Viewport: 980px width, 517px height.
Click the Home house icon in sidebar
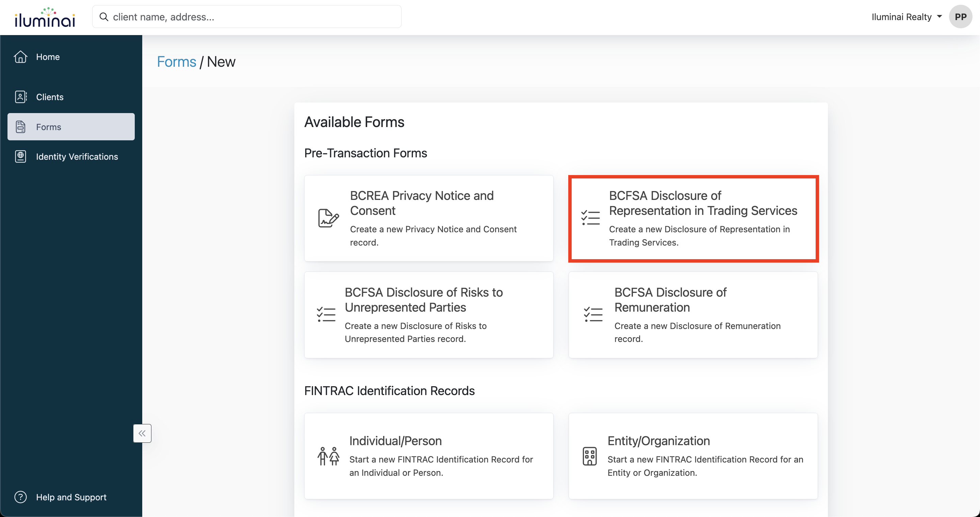20,57
